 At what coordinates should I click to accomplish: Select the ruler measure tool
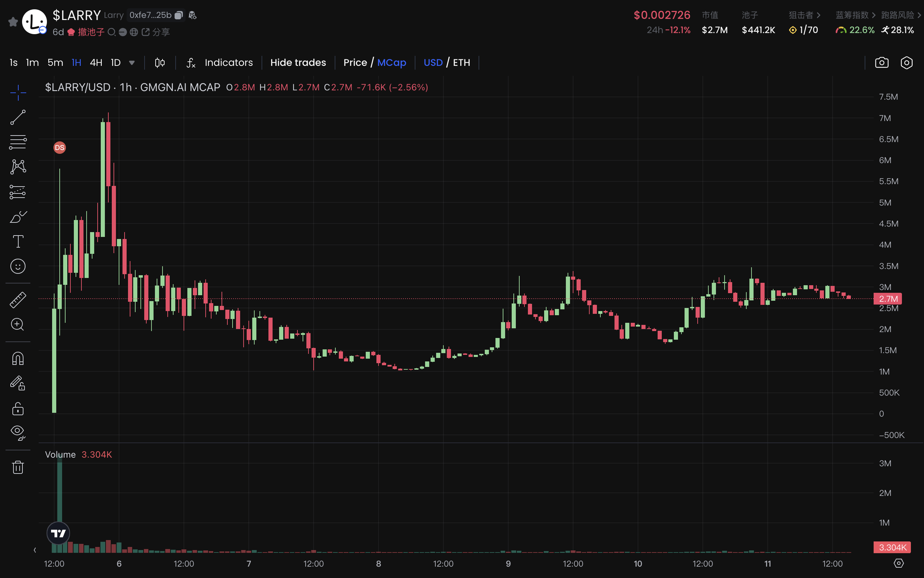tap(18, 300)
